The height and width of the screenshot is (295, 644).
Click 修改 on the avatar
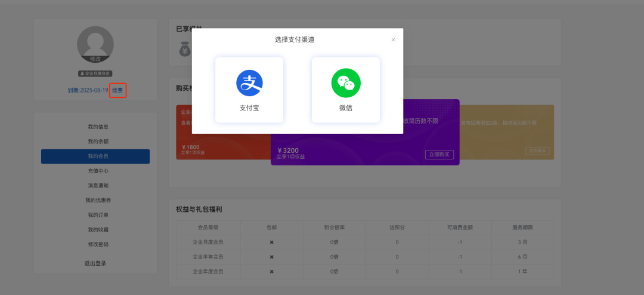click(x=95, y=59)
